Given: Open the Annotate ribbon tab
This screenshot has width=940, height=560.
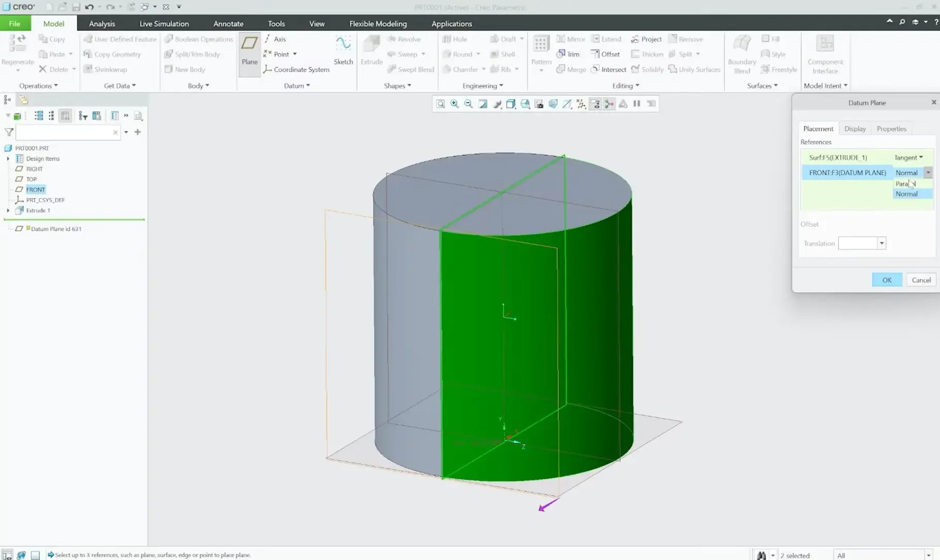Looking at the screenshot, I should click(228, 24).
